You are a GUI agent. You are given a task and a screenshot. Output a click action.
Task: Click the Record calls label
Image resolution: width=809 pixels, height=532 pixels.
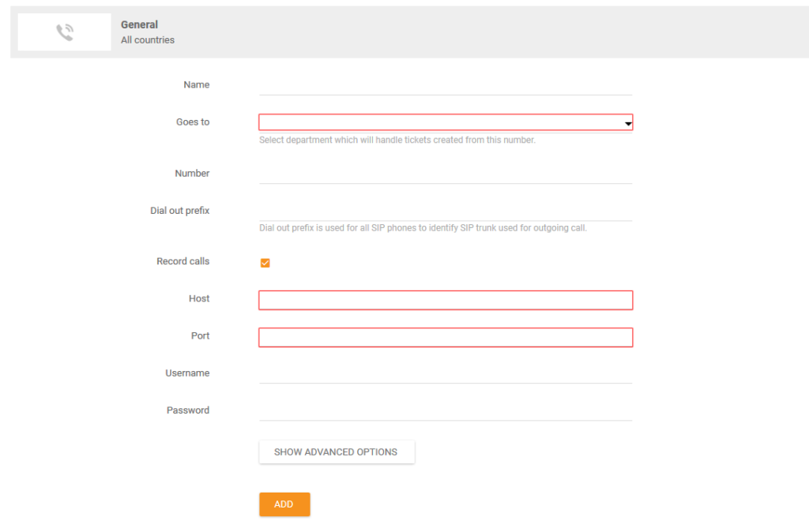point(182,261)
